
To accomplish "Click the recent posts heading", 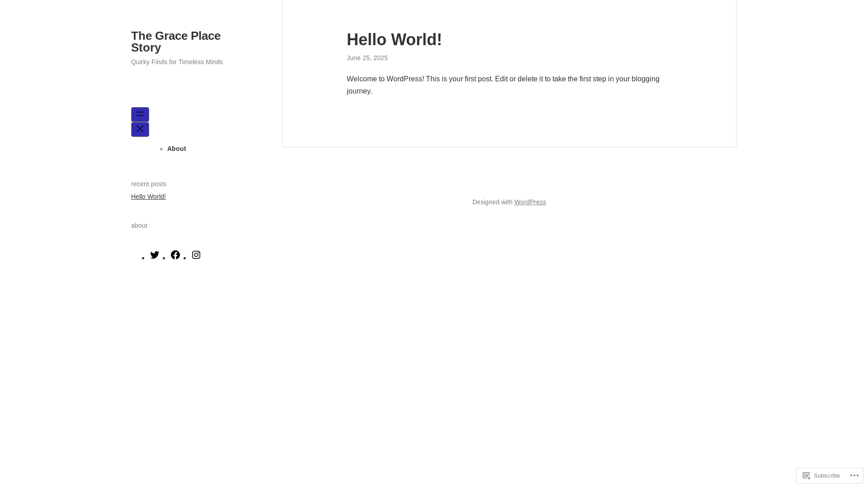I will [149, 184].
